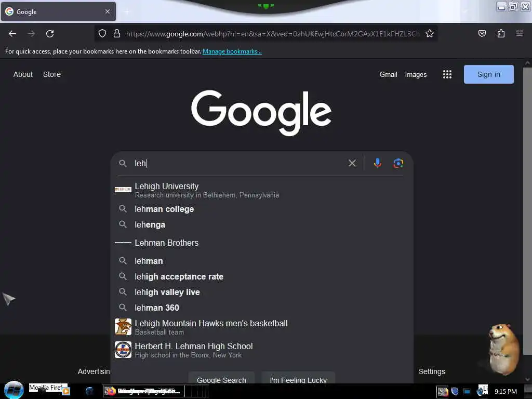Image resolution: width=532 pixels, height=399 pixels.
Task: Open the Manage bookmarks link
Action: point(232,51)
